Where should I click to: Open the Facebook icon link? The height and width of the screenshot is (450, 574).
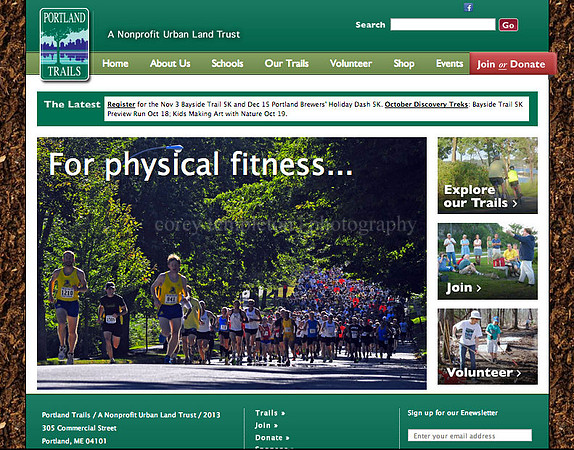(468, 7)
